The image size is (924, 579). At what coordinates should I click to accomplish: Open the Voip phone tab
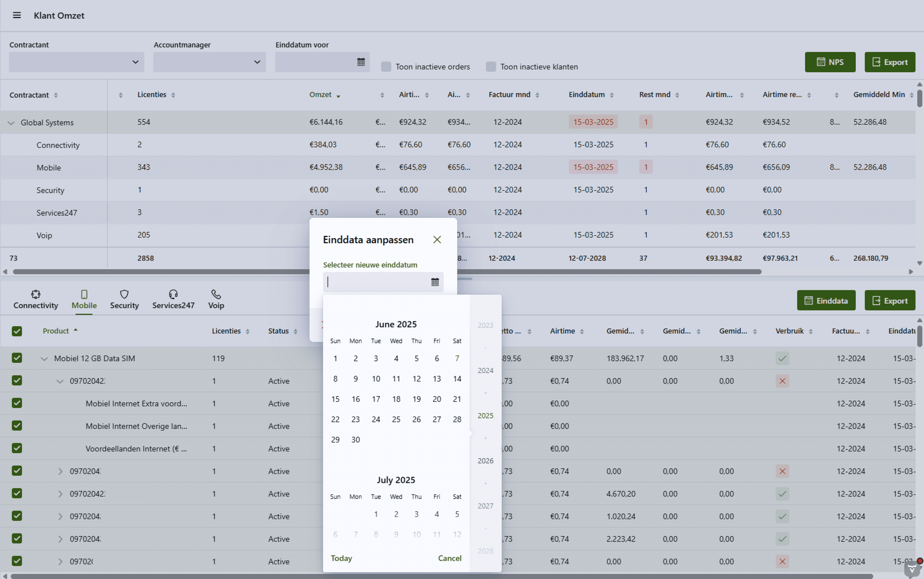tap(216, 299)
